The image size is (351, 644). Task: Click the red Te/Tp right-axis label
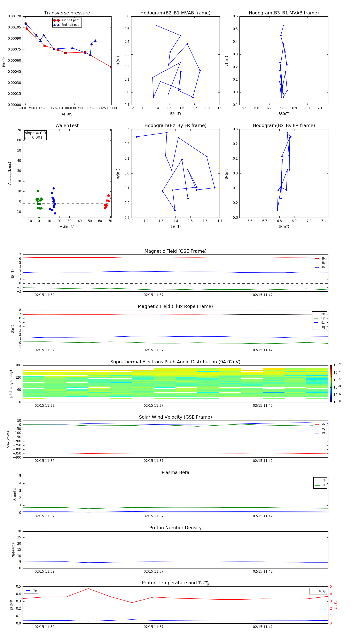point(336,605)
